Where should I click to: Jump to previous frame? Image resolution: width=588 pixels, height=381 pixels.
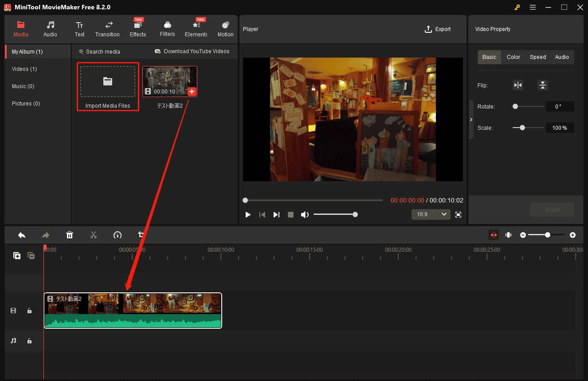tap(262, 214)
